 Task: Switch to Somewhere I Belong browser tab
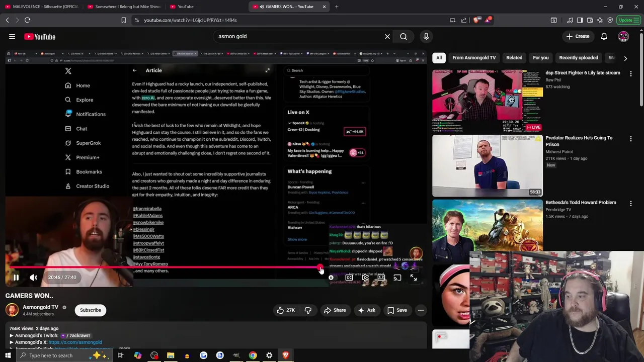(124, 7)
